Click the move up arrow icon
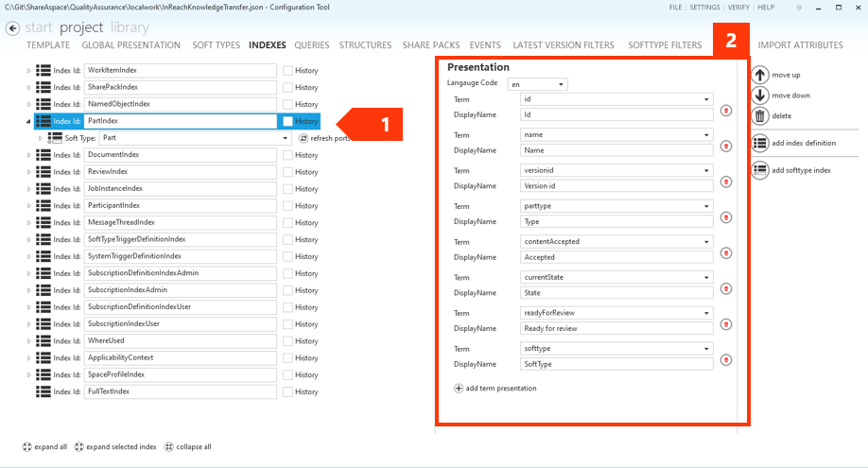This screenshot has height=468, width=868. [x=760, y=75]
